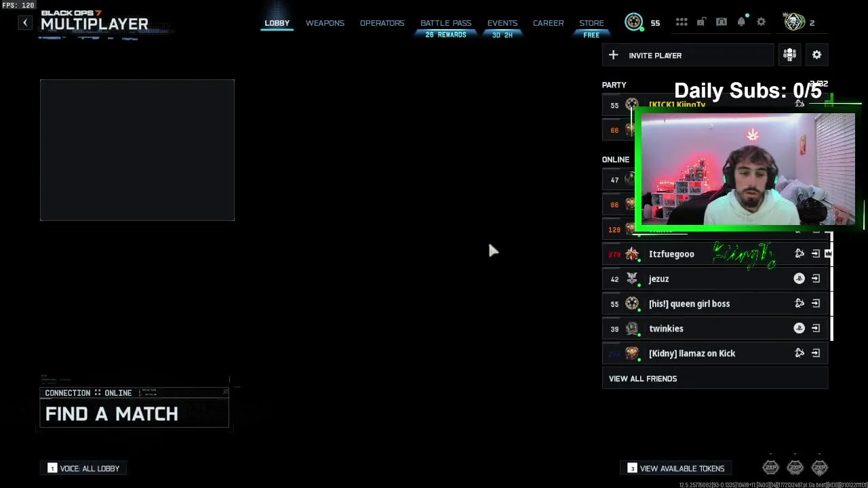Open notifications bell icon

[x=741, y=22]
